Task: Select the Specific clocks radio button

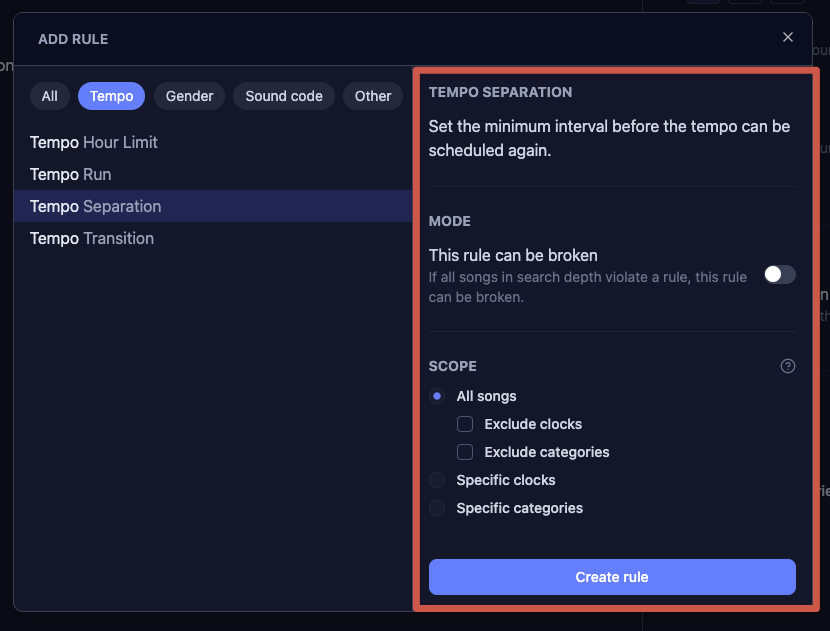Action: tap(437, 480)
